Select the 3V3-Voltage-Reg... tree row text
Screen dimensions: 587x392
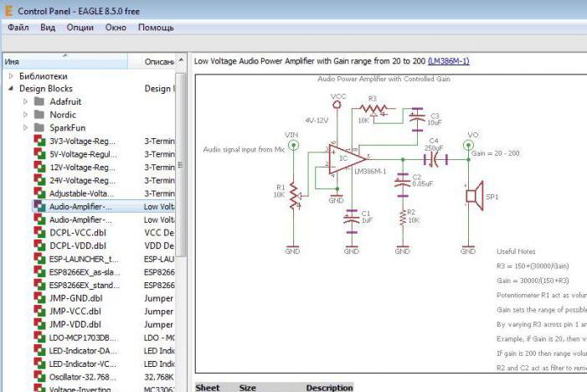82,142
